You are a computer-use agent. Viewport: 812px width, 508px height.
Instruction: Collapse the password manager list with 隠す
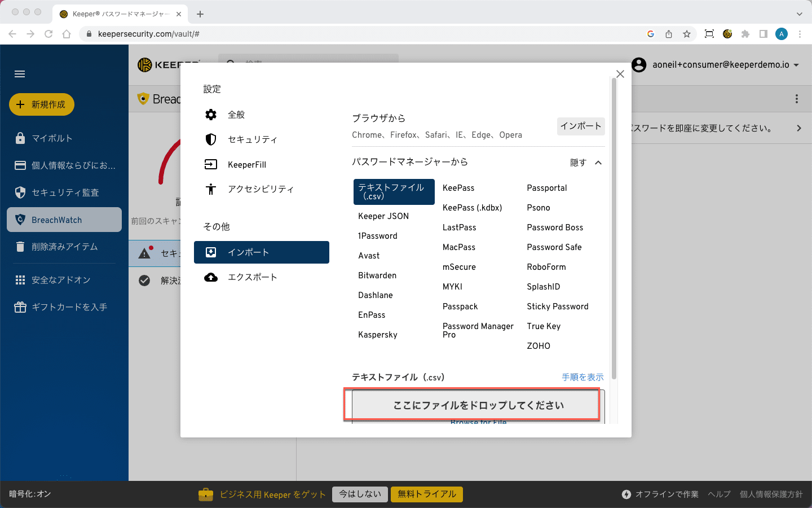pos(586,163)
